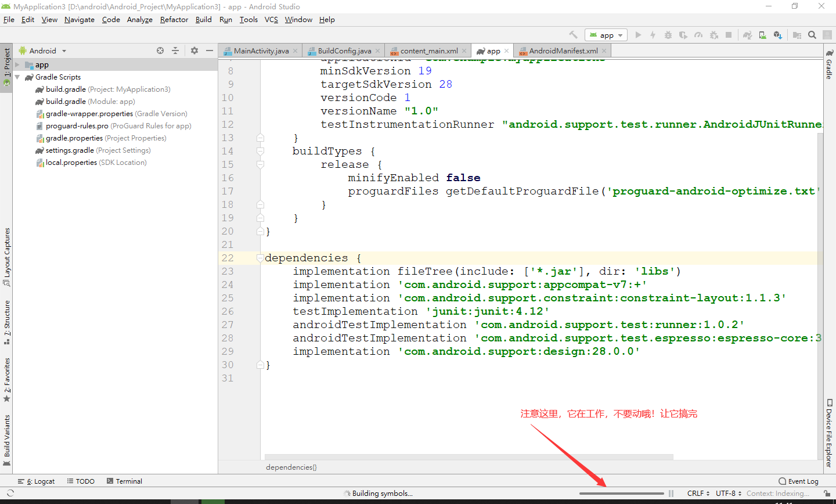Open the Project panel settings gear

194,51
